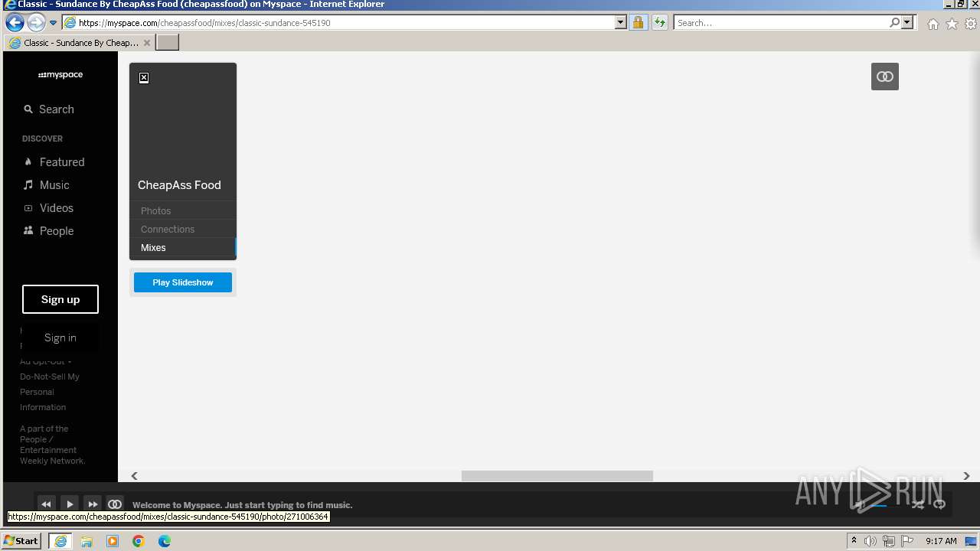Open the Tools gear icon
The image size is (980, 551).
coord(971,24)
